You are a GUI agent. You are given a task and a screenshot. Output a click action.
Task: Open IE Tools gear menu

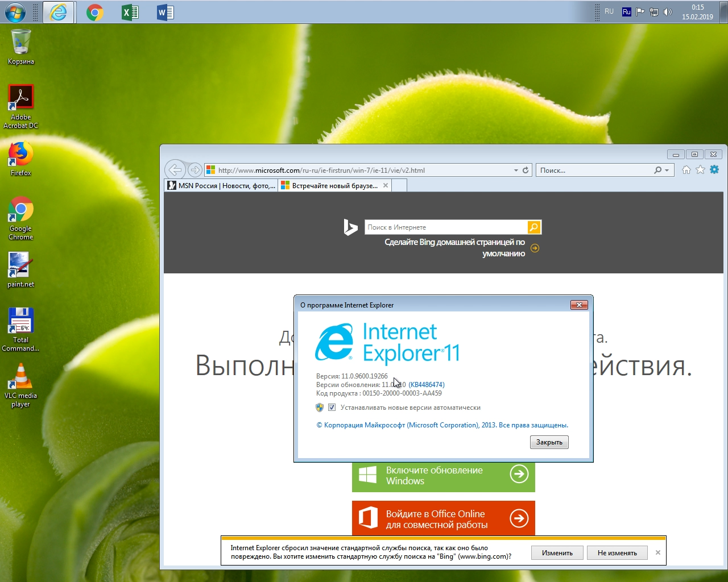point(714,169)
